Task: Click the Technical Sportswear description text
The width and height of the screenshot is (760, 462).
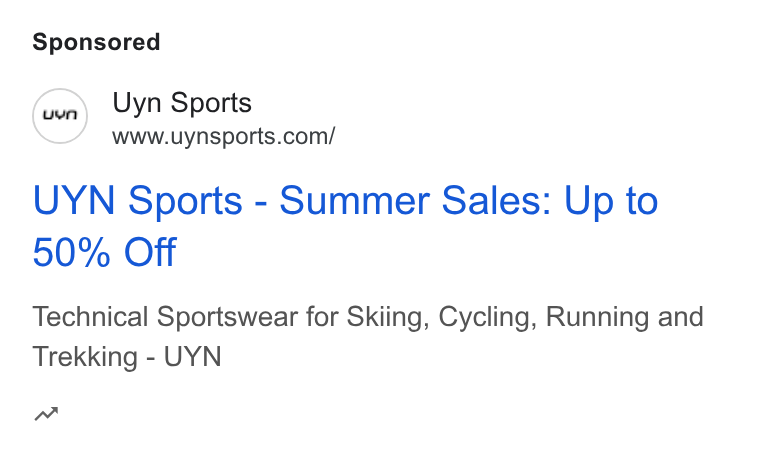Action: (368, 337)
